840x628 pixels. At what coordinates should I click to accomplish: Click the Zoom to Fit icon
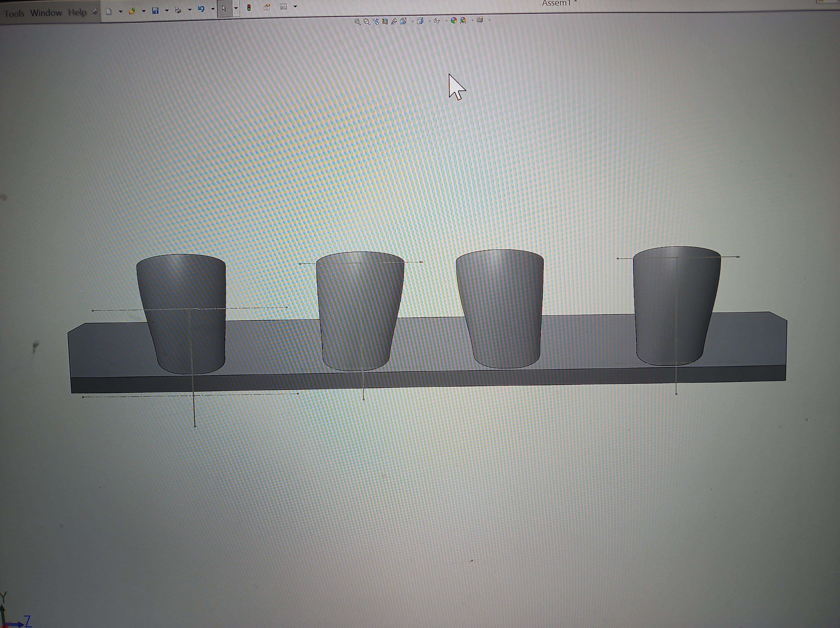point(357,22)
